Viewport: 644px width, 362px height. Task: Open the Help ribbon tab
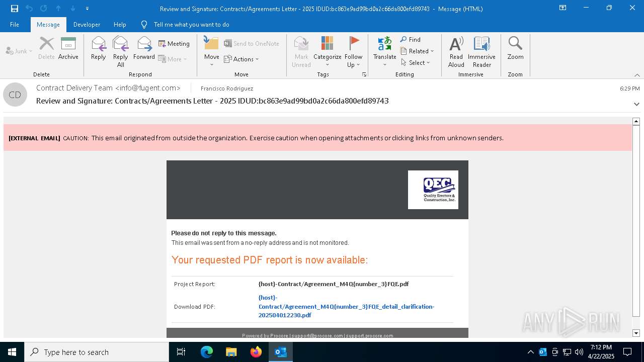tap(120, 24)
